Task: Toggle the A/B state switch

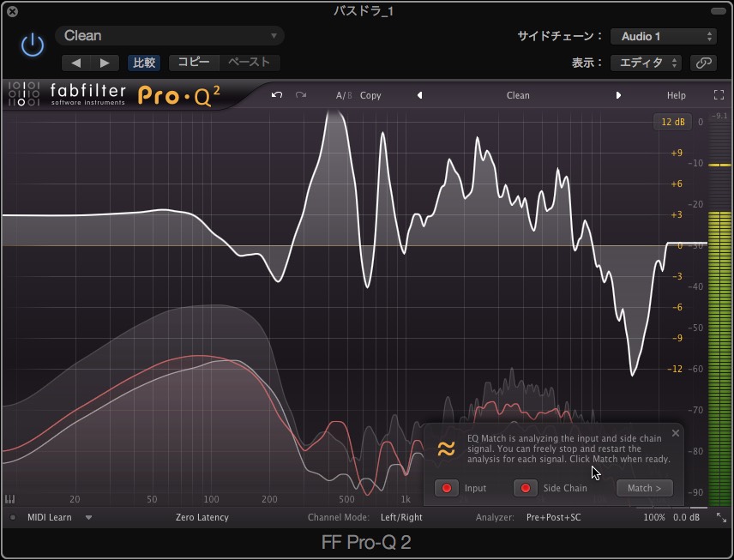Action: [x=343, y=95]
